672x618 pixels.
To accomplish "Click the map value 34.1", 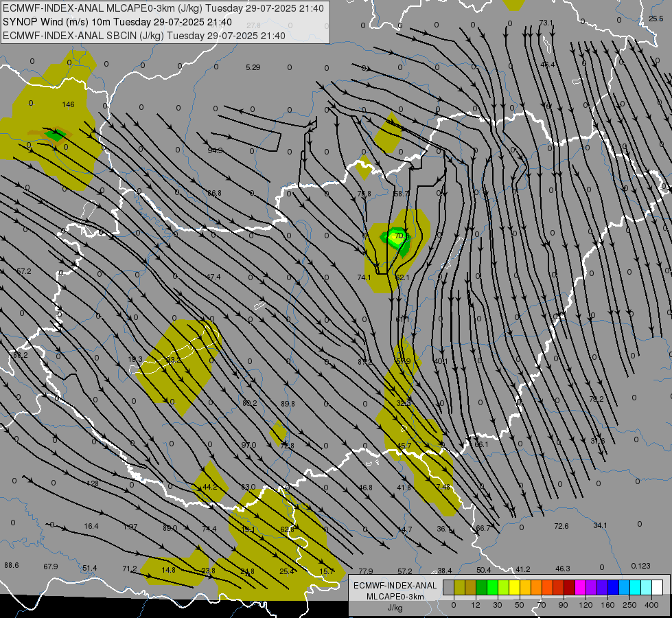I will coord(600,525).
